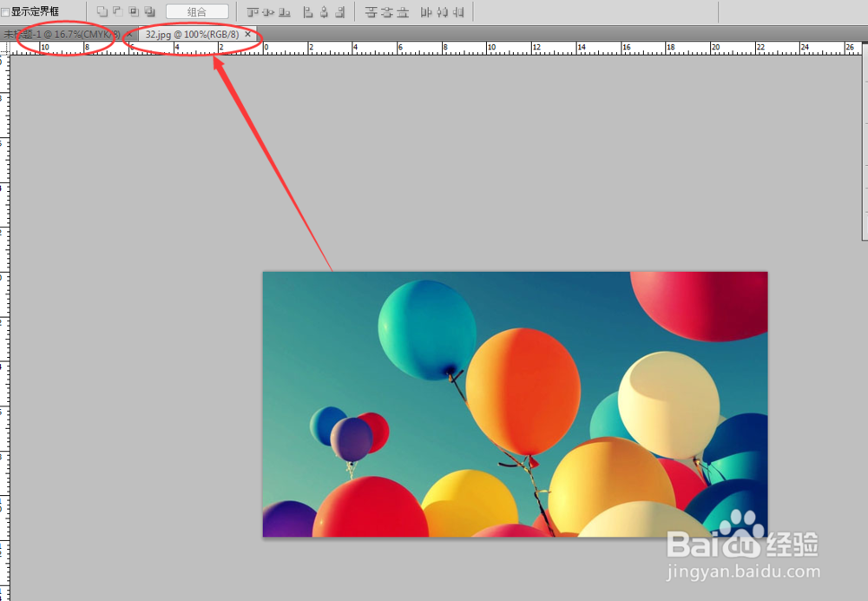
Task: Select the exclude overlapping shape areas icon
Action: [x=149, y=11]
